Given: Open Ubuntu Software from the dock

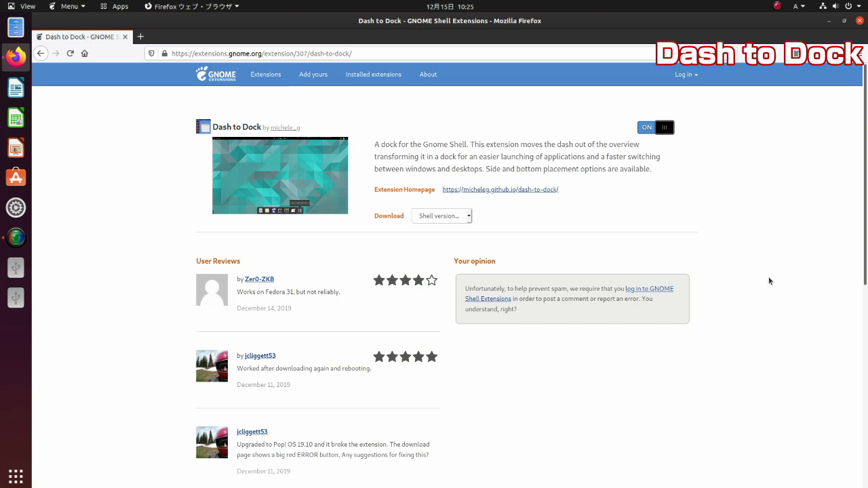Looking at the screenshot, I should click(x=15, y=177).
